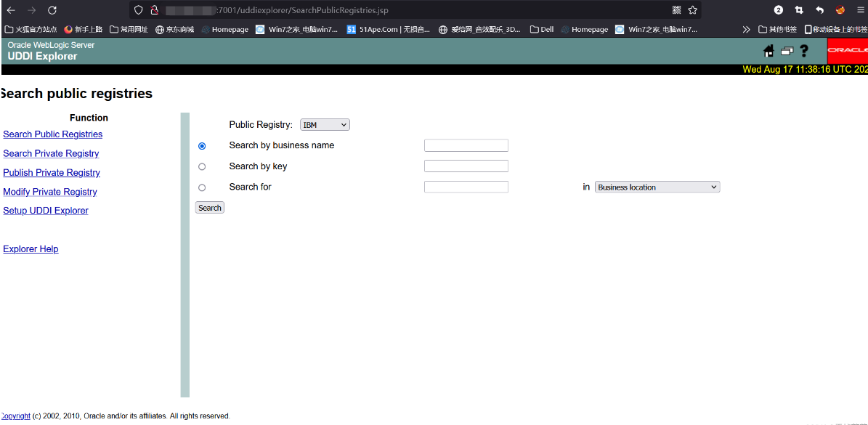Click the undo arrow toolbar icon

820,10
